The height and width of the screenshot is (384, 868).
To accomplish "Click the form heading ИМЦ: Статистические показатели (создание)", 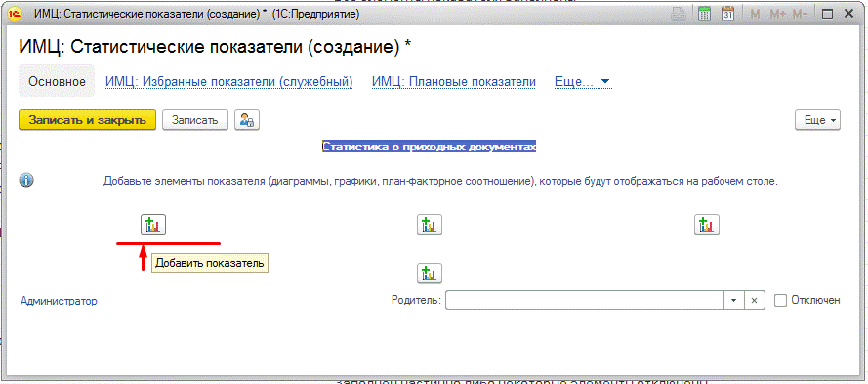I will (x=216, y=47).
